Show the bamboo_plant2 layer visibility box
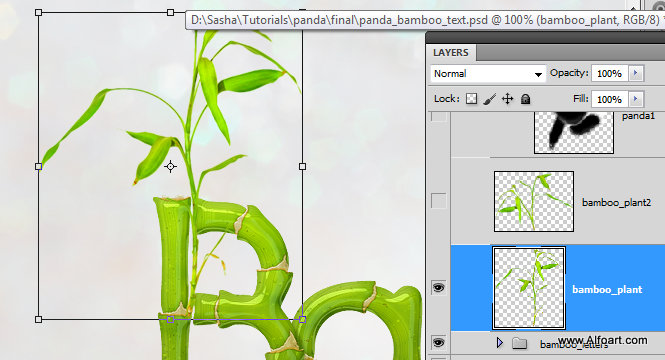The height and width of the screenshot is (360, 665). tap(439, 201)
